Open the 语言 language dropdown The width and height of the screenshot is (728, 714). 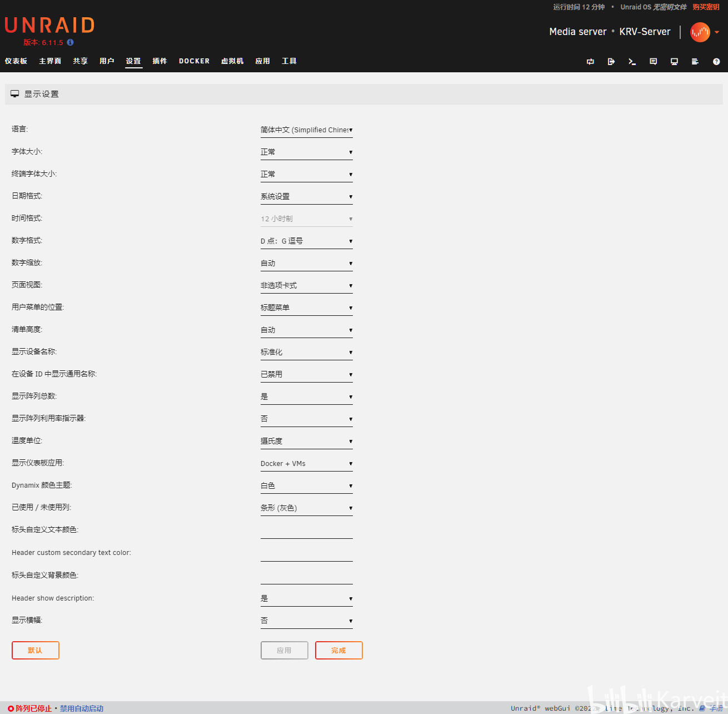pos(307,130)
